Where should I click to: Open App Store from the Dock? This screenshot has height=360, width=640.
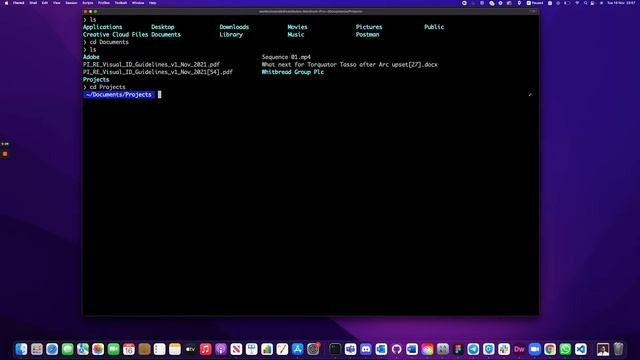298,349
